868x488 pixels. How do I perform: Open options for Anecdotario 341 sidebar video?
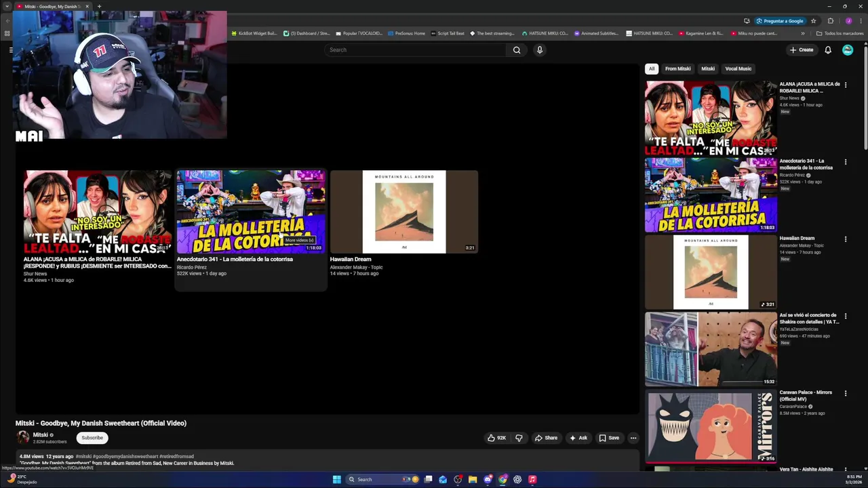click(846, 162)
